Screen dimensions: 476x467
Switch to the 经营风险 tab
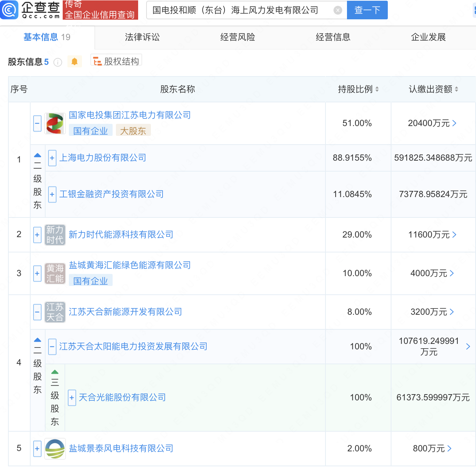238,37
